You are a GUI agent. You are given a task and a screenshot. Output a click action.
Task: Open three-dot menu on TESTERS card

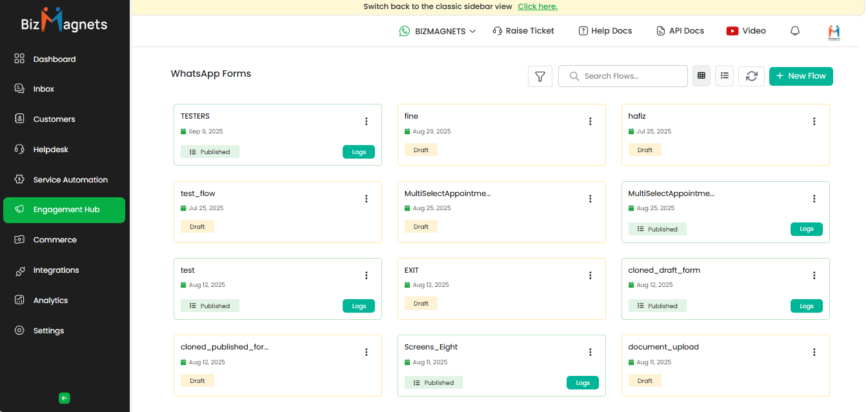[367, 122]
